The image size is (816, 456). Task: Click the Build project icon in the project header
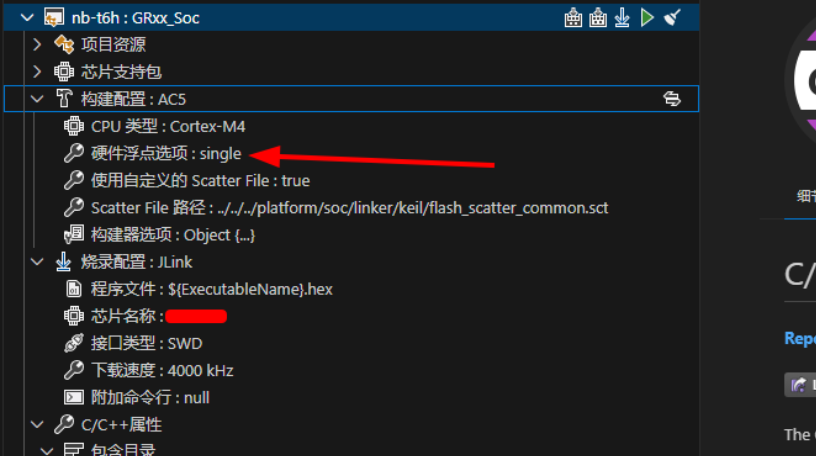click(x=573, y=17)
